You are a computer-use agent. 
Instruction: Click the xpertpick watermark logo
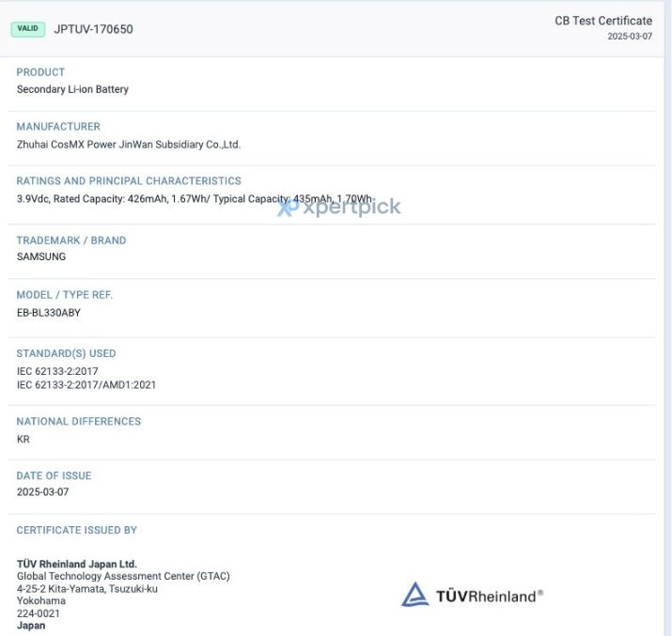(339, 208)
